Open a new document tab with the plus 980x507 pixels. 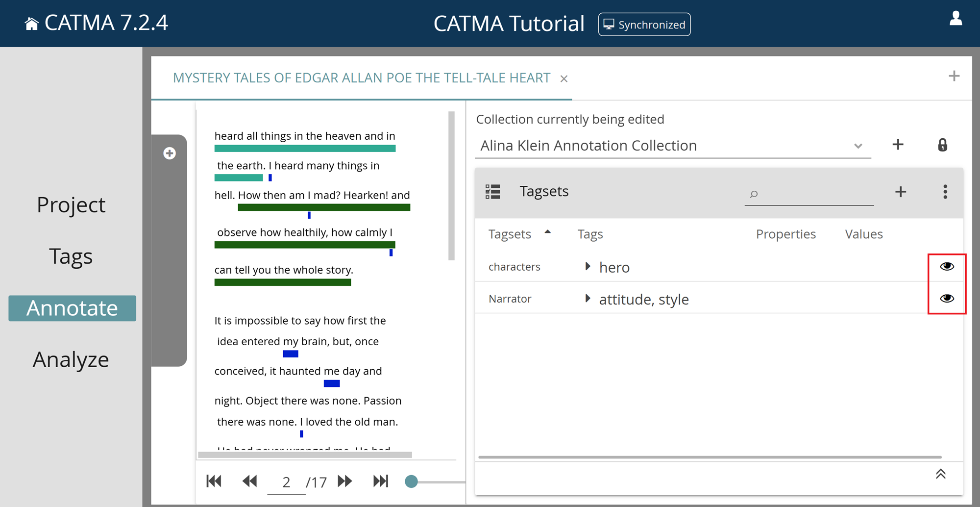[x=954, y=76]
